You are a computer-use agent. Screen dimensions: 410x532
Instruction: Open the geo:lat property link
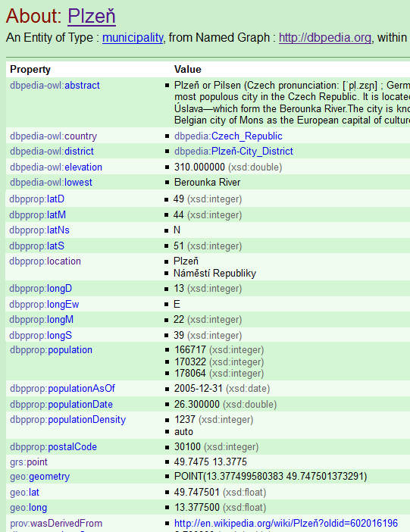click(x=24, y=493)
